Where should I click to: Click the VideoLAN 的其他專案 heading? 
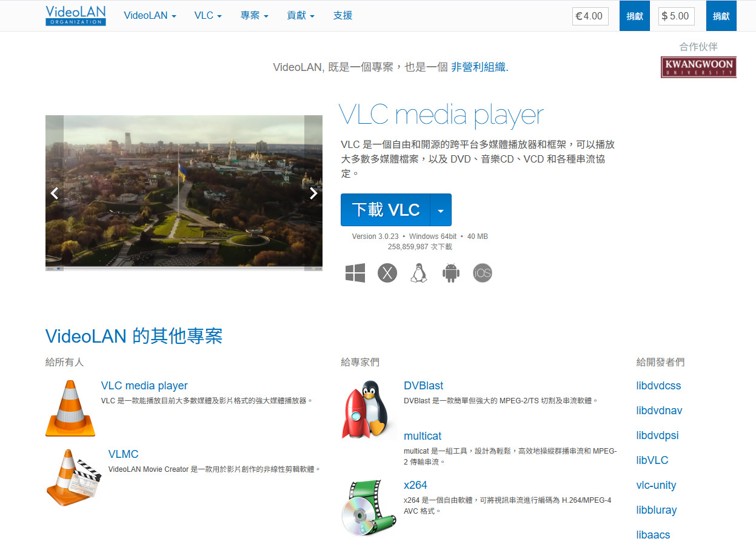[134, 336]
